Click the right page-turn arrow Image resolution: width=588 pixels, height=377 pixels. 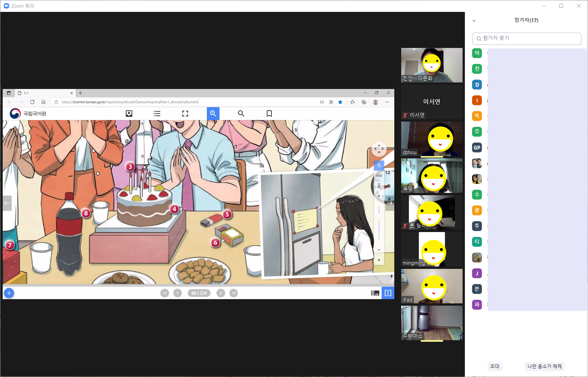[390, 203]
